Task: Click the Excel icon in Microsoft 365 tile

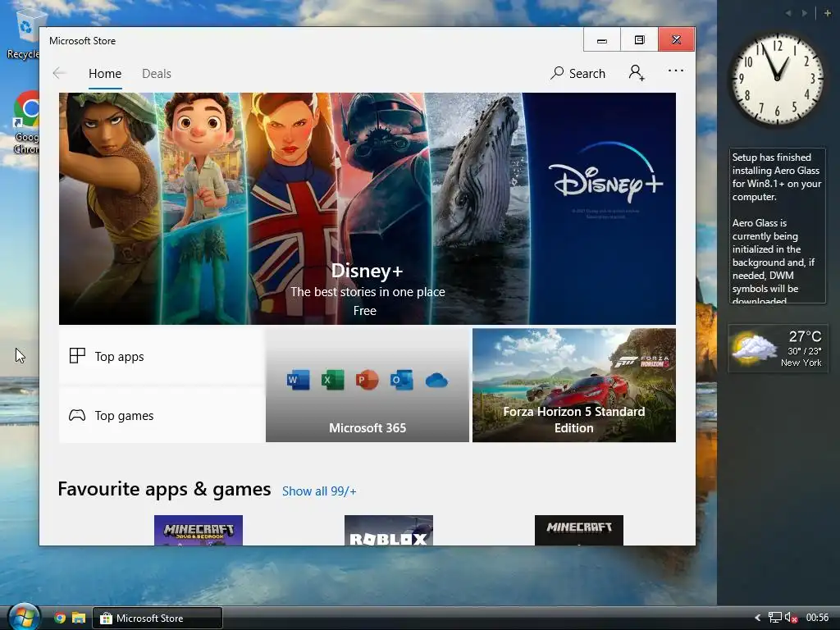Action: click(332, 380)
